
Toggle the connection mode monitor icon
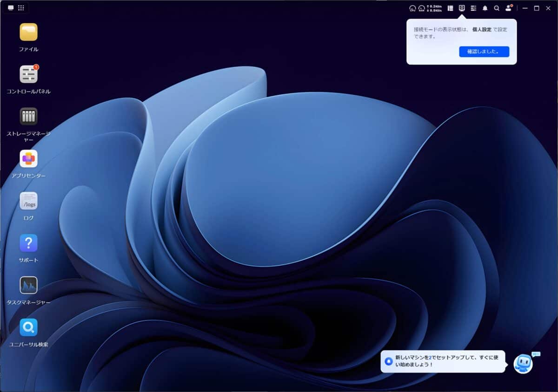[x=462, y=8]
